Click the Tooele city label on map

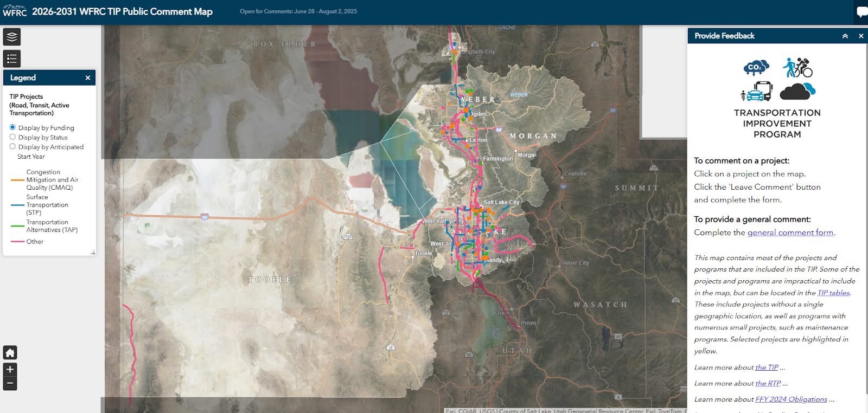(424, 253)
